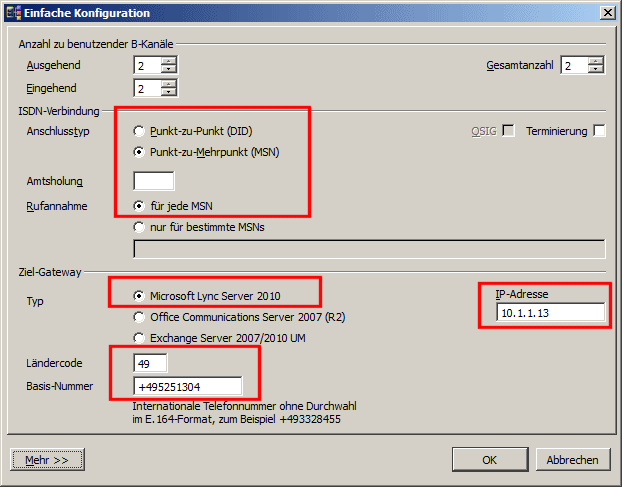Click the Ländercode field with 49
Image resolution: width=622 pixels, height=487 pixels.
click(150, 363)
